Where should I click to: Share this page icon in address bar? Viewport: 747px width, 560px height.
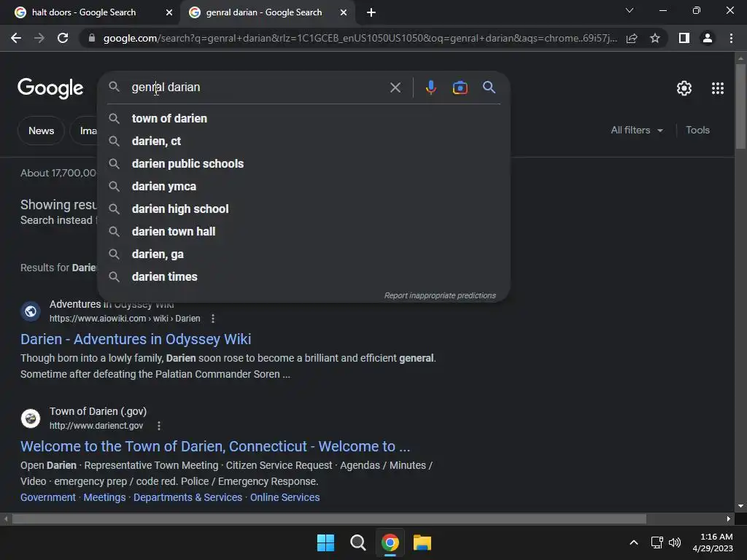point(632,38)
